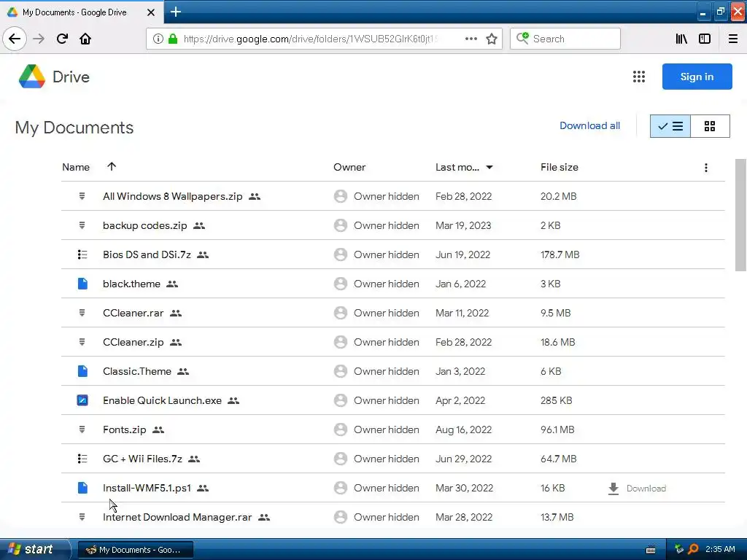Go back with the browser back arrow
Viewport: 747px width, 560px height.
[15, 39]
